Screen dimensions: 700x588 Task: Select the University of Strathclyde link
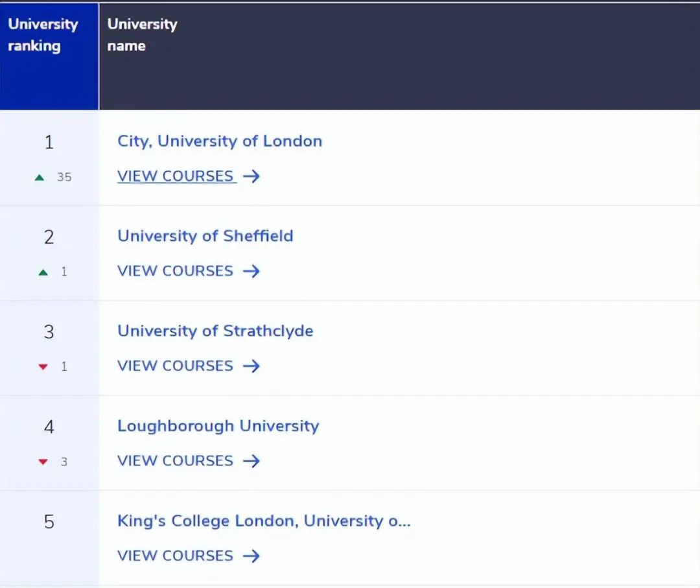215,331
